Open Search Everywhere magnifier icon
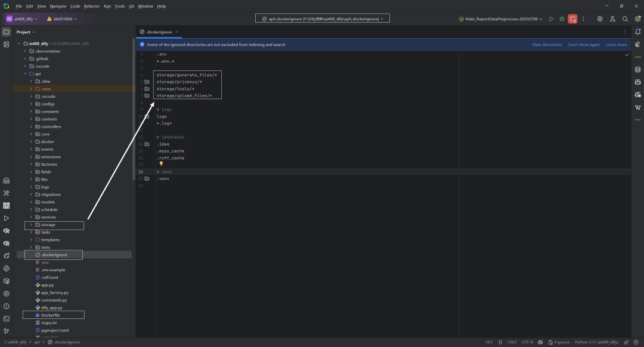644x347 pixels. (x=625, y=19)
